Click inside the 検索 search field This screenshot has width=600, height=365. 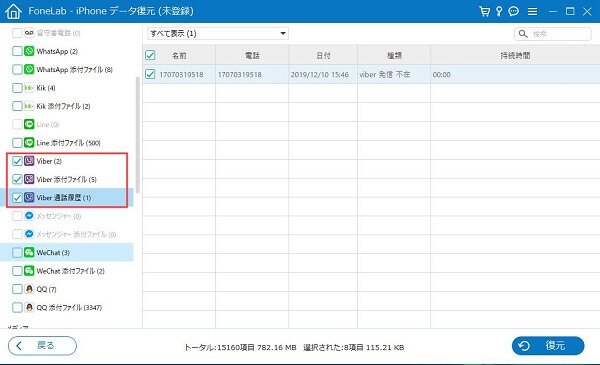(x=553, y=34)
